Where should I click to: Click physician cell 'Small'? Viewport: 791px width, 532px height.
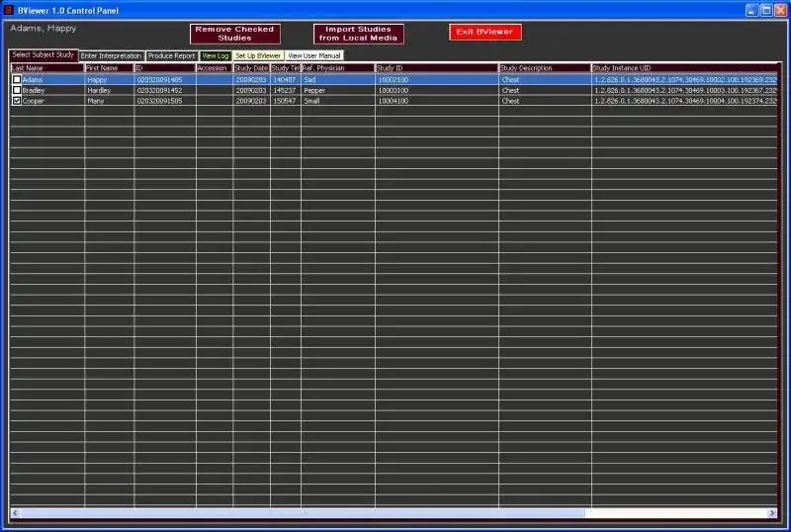(x=311, y=101)
